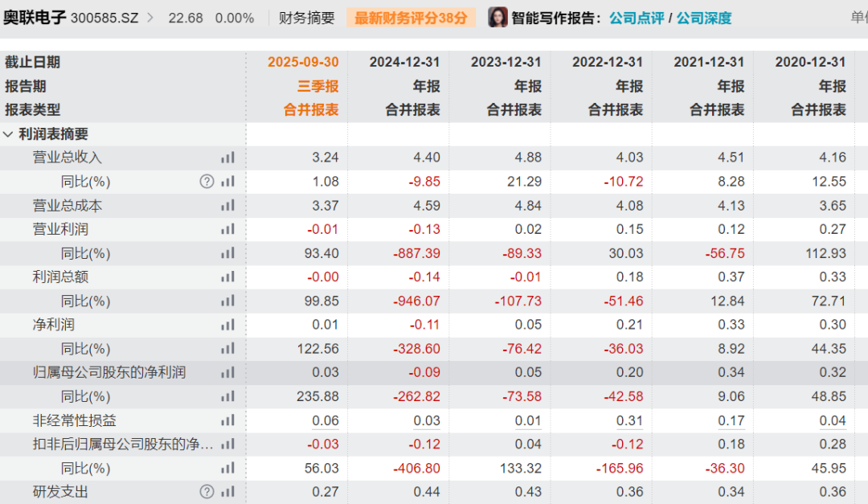Click the 利润总额 row label
The height and width of the screenshot is (504, 868).
60,277
